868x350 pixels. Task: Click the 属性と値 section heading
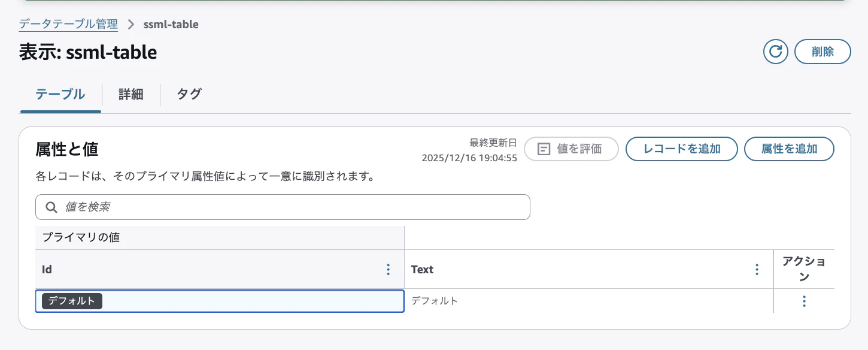click(67, 149)
